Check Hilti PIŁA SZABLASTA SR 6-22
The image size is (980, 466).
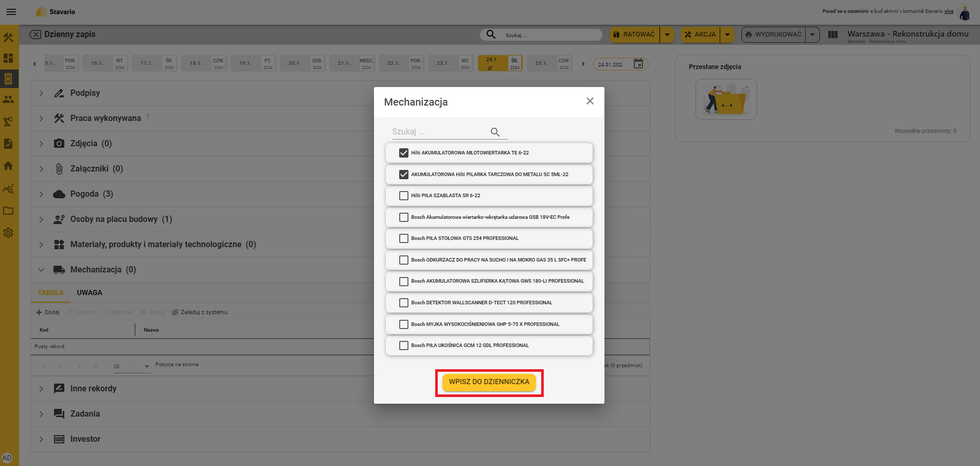coord(404,196)
